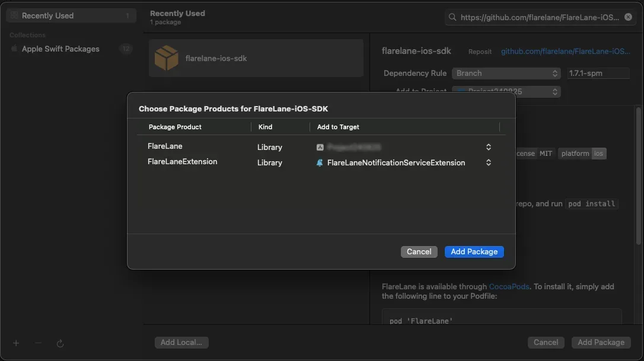The height and width of the screenshot is (361, 644).
Task: Click Library kind for FlareLaneExtension row
Action: pyautogui.click(x=269, y=162)
